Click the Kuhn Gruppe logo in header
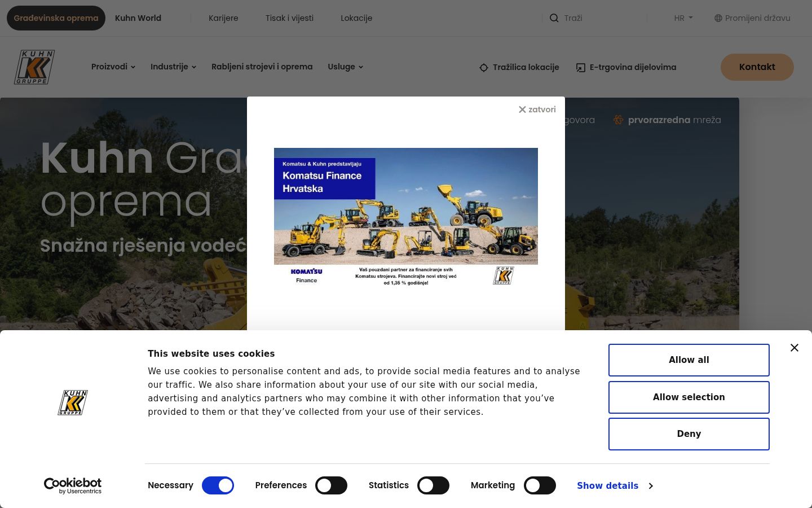The image size is (812, 508). tap(34, 67)
